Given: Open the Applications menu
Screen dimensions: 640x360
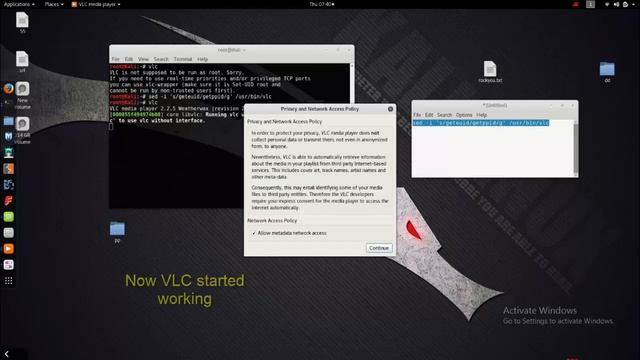Looking at the screenshot, I should coord(19,4).
